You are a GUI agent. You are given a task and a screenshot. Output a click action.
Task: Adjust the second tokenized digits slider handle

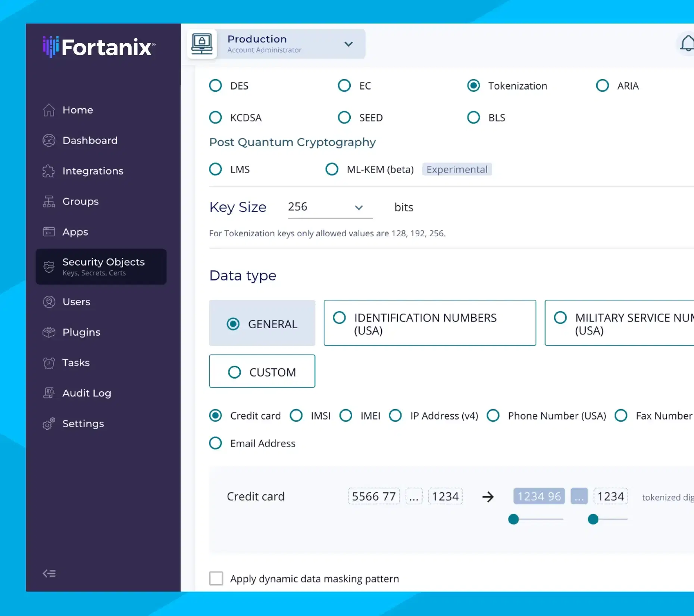tap(593, 519)
